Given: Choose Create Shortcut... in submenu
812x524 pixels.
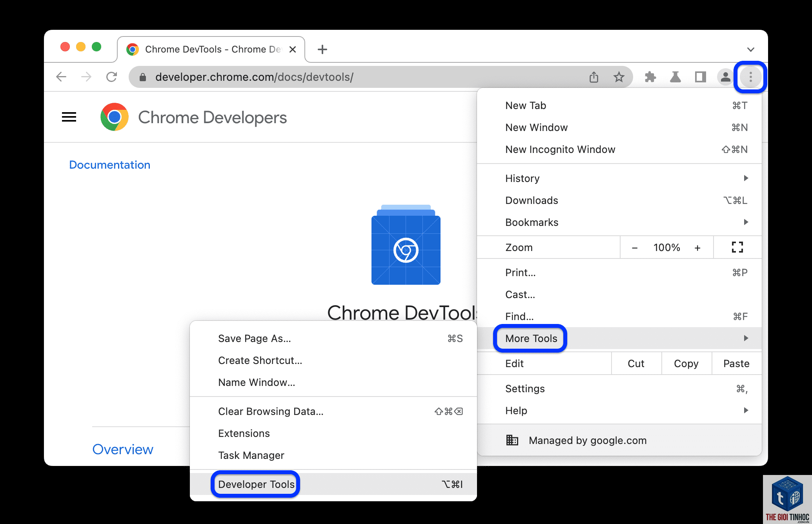Looking at the screenshot, I should coord(333,360).
